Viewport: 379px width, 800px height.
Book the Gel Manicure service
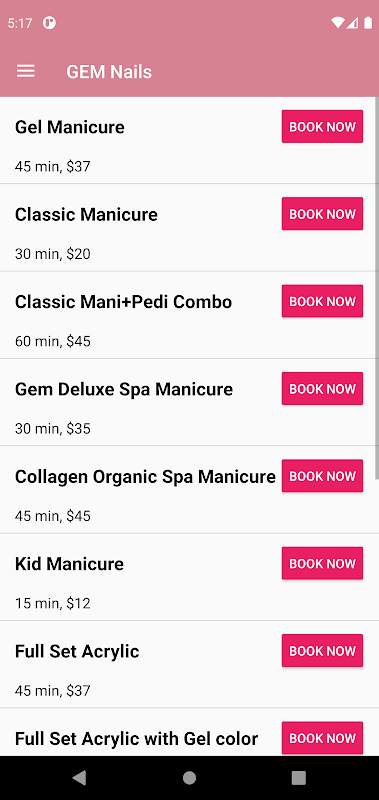[x=322, y=127]
